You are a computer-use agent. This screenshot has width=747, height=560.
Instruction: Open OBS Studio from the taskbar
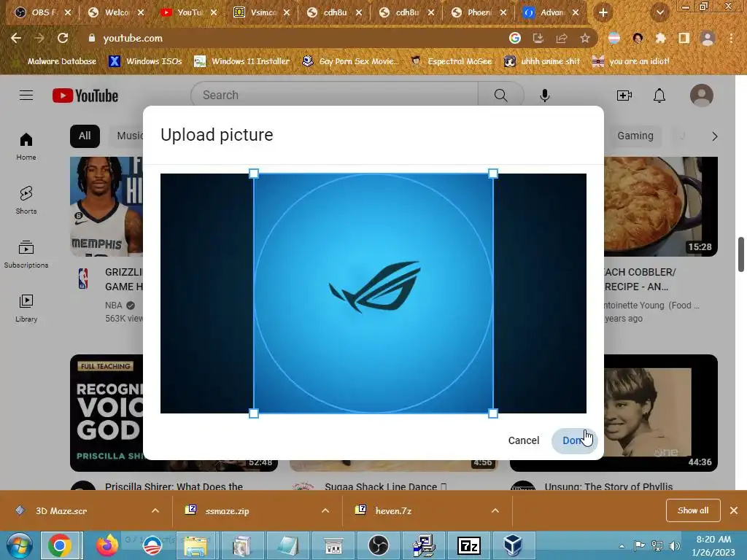pos(379,545)
